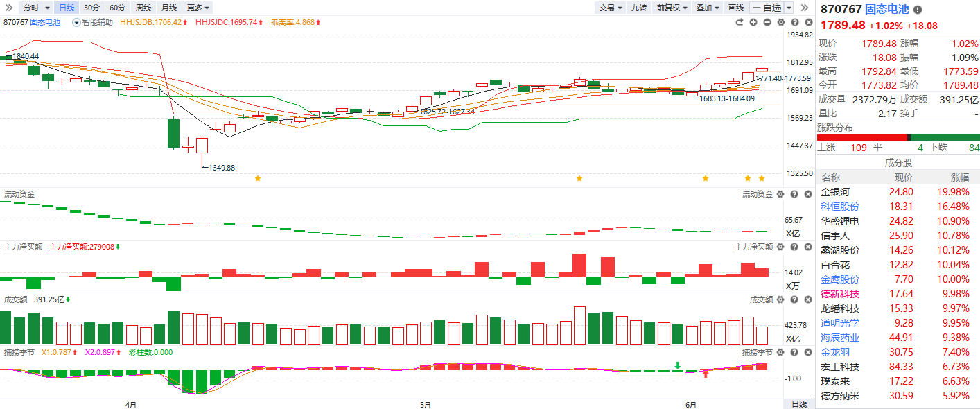Screen dimensions: 980x409
Task: Click the 成分股 section header
Action: coord(899,163)
